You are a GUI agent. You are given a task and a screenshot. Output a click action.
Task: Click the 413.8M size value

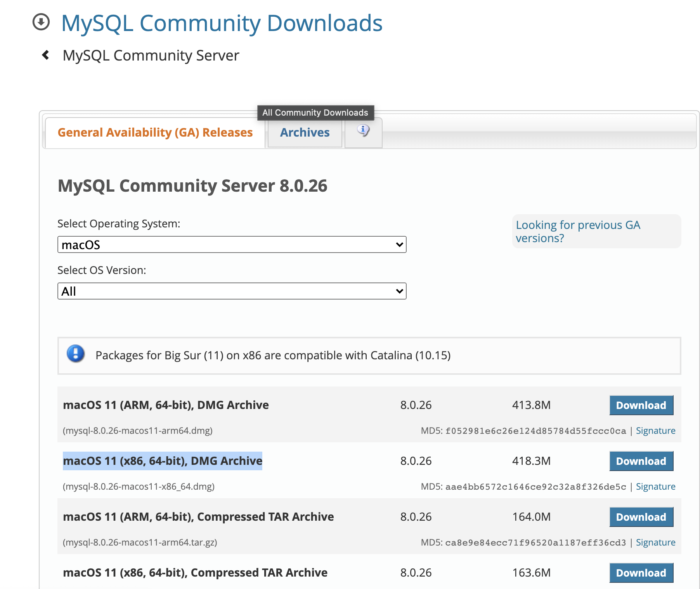(x=531, y=405)
